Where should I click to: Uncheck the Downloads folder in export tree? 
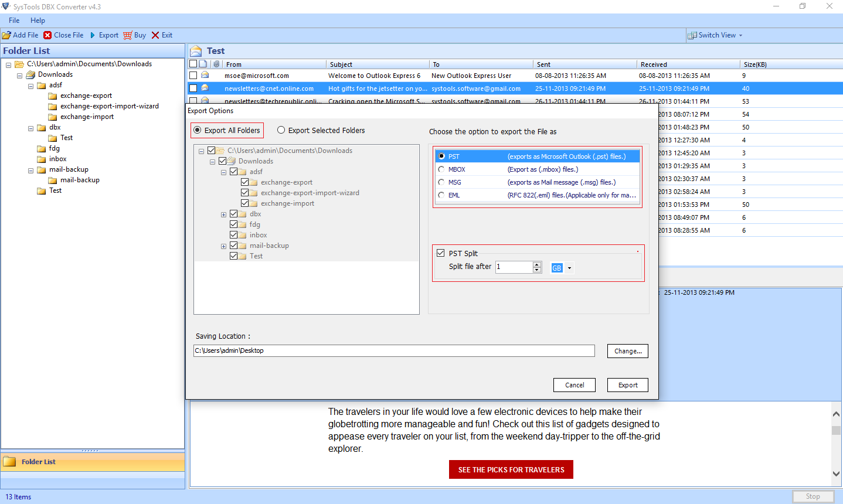222,161
